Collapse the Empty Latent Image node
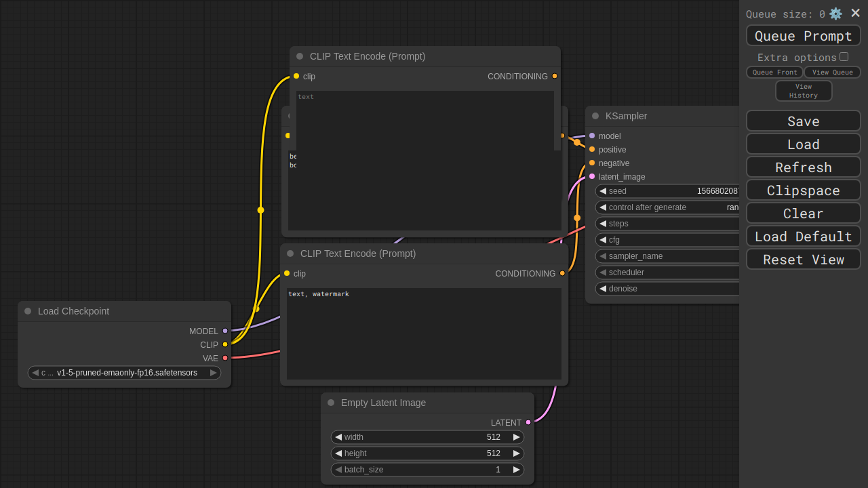The width and height of the screenshot is (868, 488). [x=331, y=403]
